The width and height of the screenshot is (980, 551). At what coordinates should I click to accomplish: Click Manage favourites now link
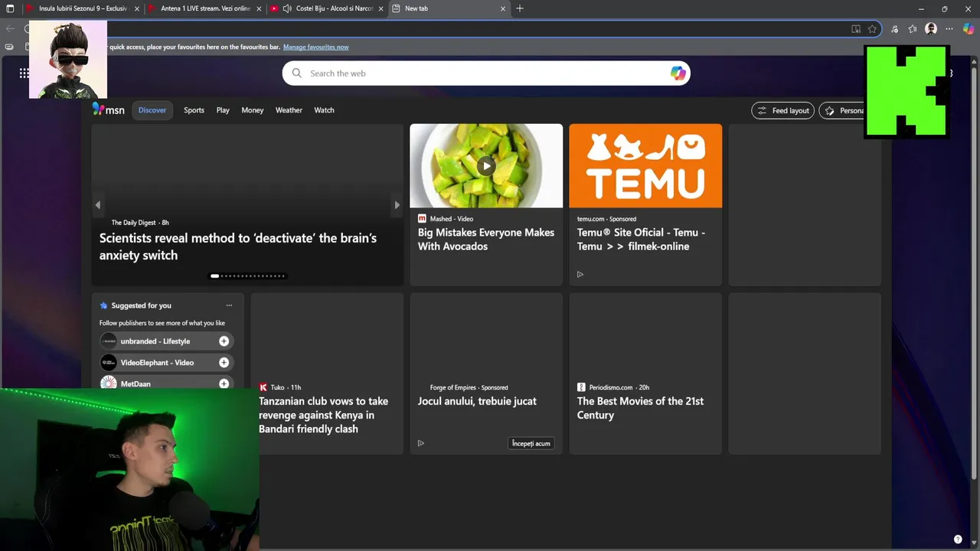pos(315,47)
